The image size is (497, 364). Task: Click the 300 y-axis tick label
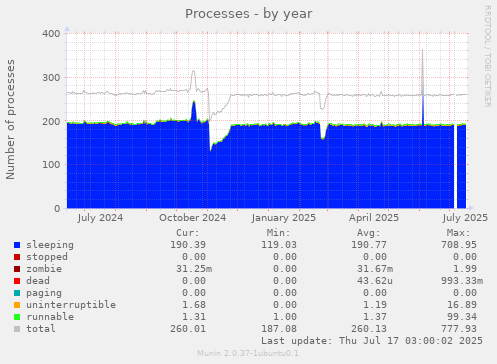[51, 78]
